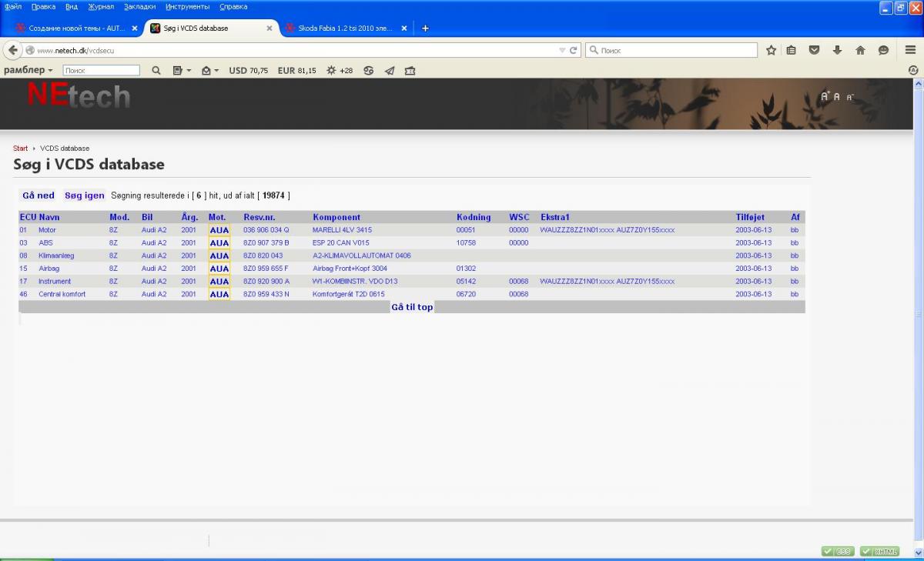Open the bookmarks list icon
Screen dimensions: 924x561
pyautogui.click(x=792, y=50)
